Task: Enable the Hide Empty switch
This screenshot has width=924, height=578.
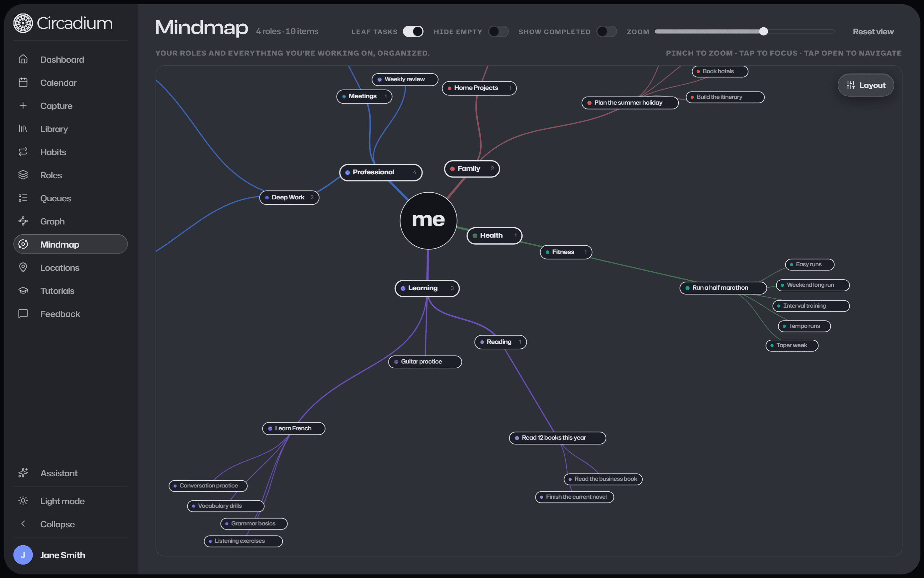Action: point(498,31)
